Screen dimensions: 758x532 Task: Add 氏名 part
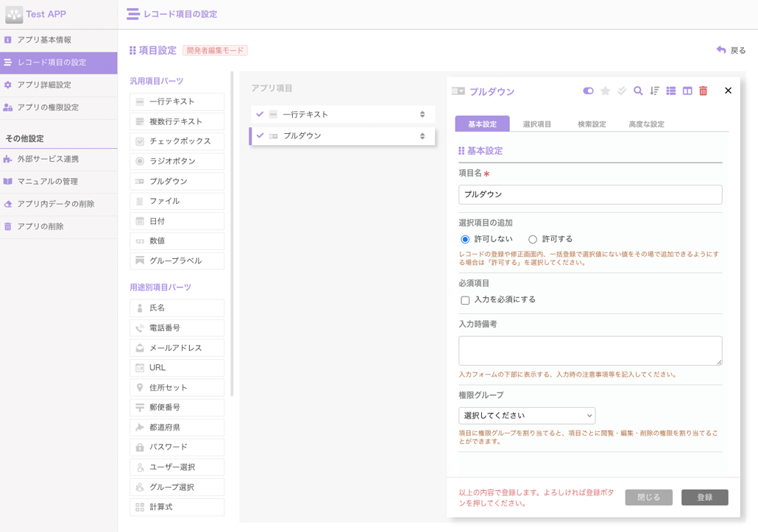click(x=177, y=308)
